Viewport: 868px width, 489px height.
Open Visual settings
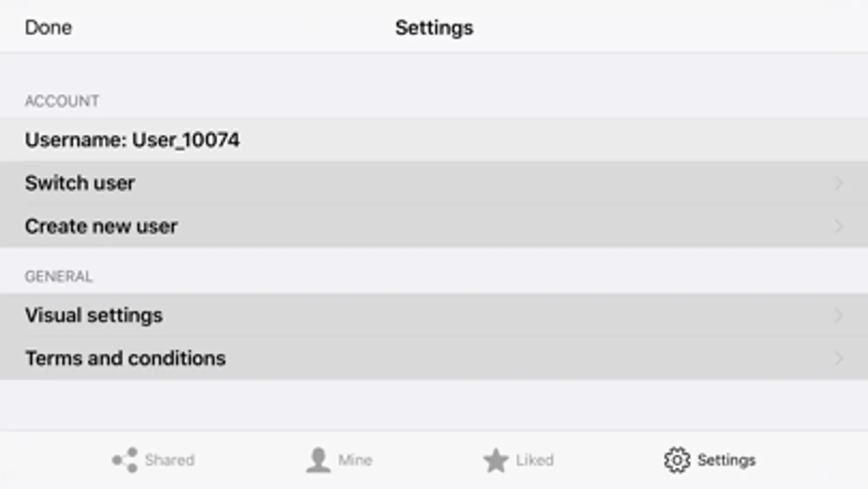click(x=434, y=315)
